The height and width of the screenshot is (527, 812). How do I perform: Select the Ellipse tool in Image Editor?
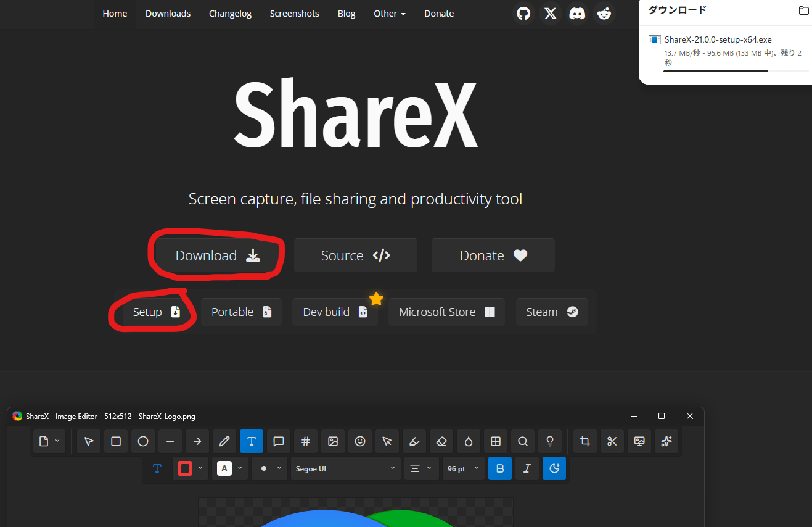(143, 441)
